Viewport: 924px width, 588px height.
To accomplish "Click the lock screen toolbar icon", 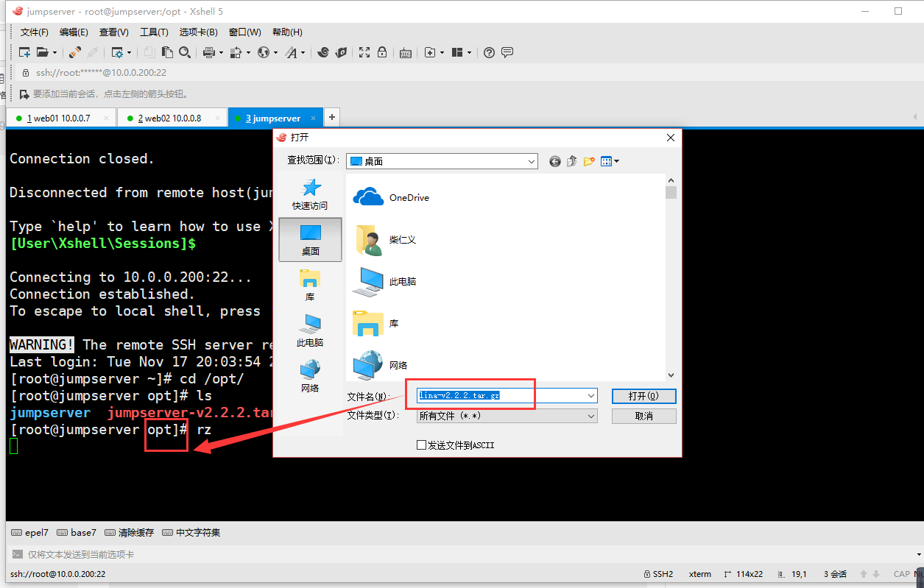I will pos(382,52).
